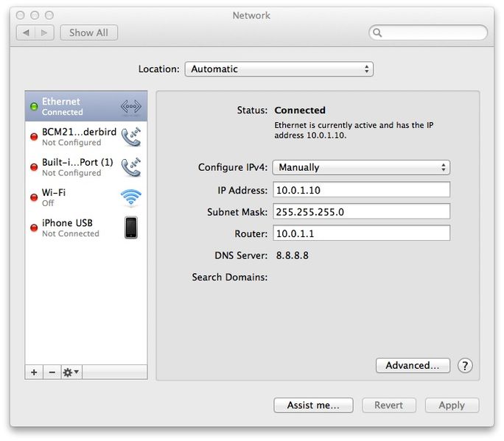Click the green Ethernet status dot
504x441 pixels.
[34, 107]
